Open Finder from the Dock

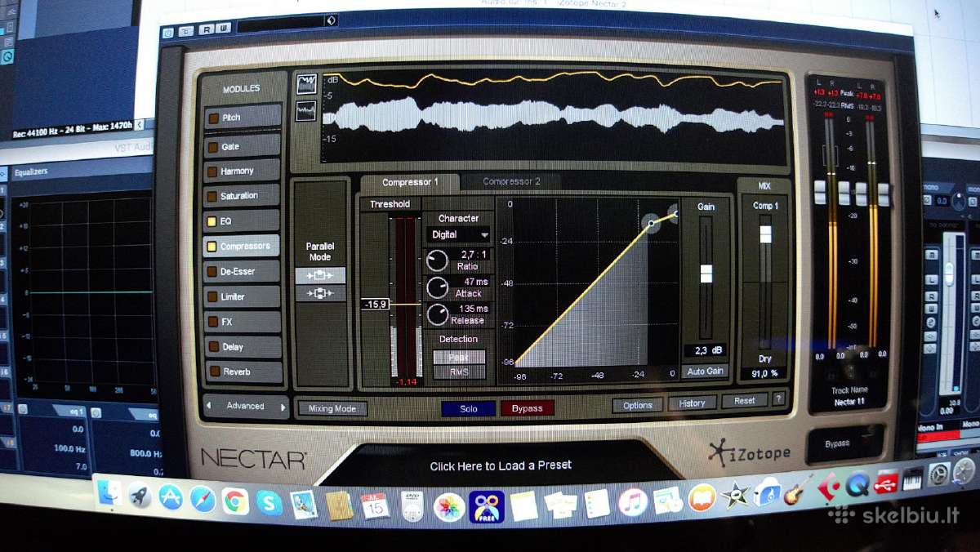(x=109, y=492)
